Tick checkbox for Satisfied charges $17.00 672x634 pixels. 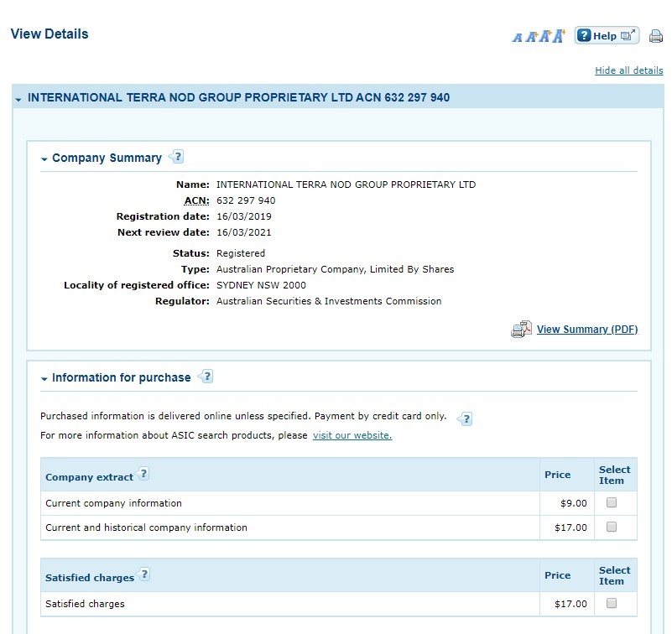612,603
